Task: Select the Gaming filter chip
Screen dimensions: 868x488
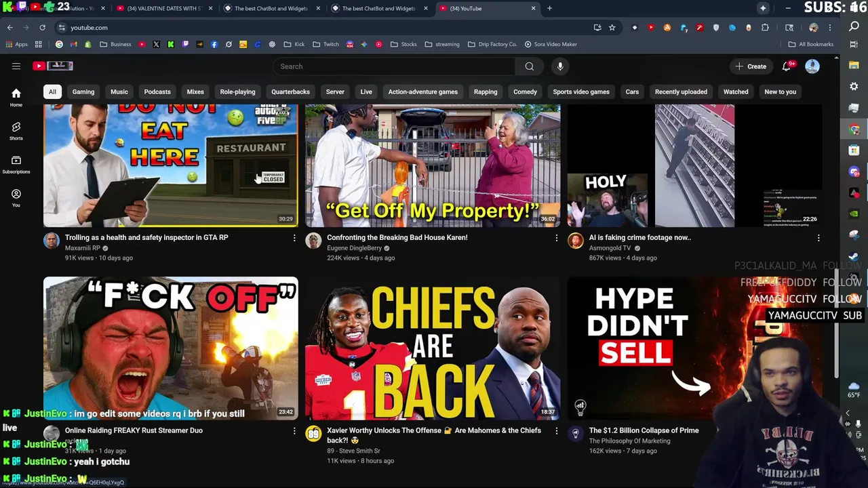Action: click(83, 91)
